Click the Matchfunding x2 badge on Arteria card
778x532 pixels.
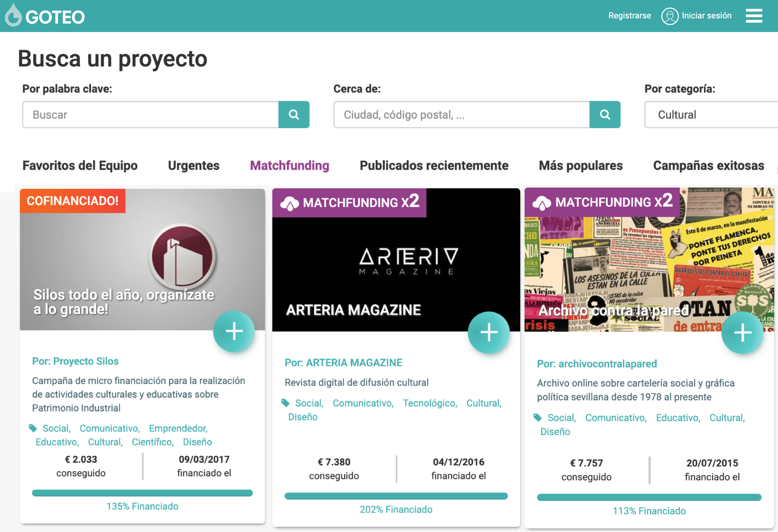pyautogui.click(x=349, y=202)
